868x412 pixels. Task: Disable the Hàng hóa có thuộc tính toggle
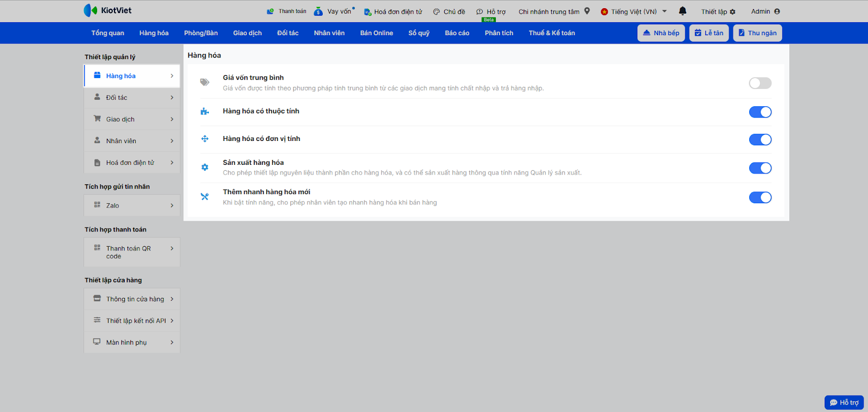tap(760, 112)
